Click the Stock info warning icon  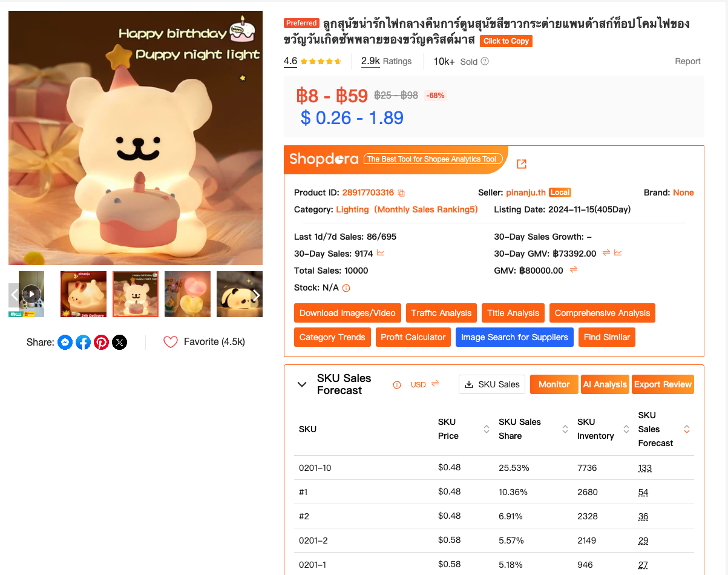[346, 288]
